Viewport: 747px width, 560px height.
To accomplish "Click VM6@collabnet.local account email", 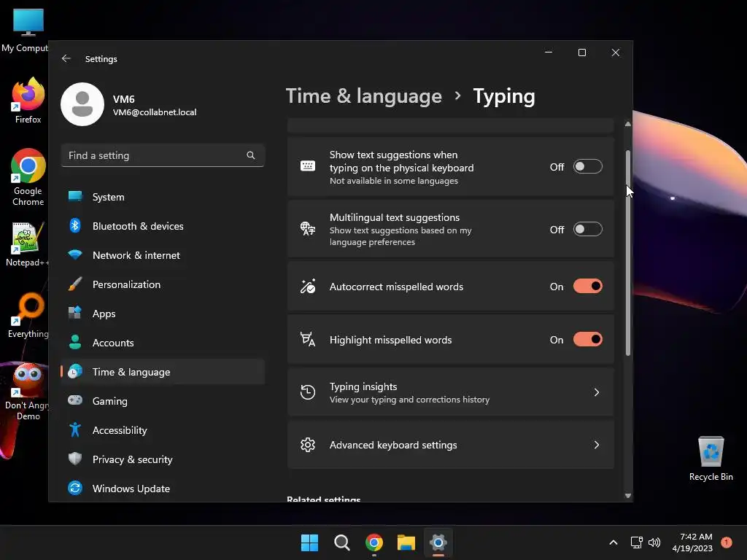I will pyautogui.click(x=155, y=112).
